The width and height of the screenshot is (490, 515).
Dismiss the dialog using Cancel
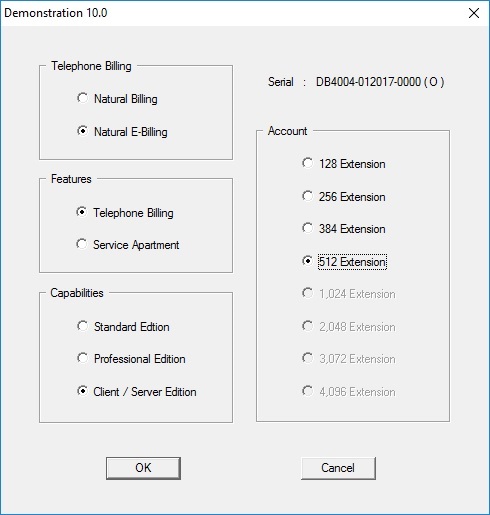click(338, 468)
